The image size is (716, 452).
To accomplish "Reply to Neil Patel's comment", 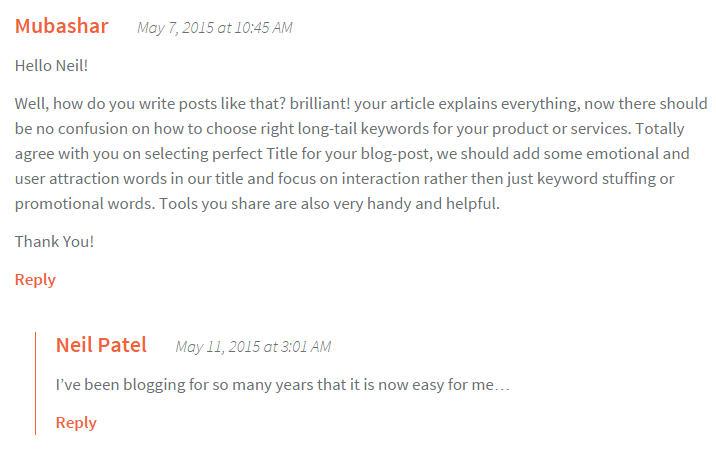I will (76, 422).
